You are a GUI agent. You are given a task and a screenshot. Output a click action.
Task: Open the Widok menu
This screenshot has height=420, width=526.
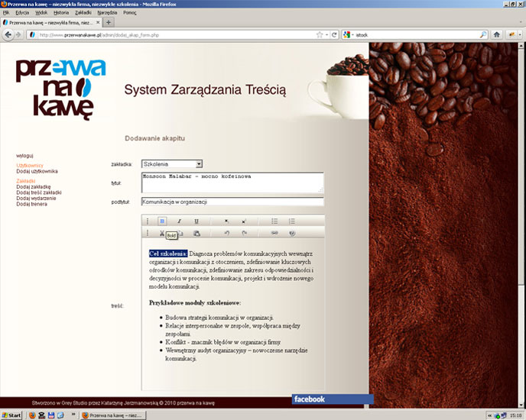(x=41, y=13)
